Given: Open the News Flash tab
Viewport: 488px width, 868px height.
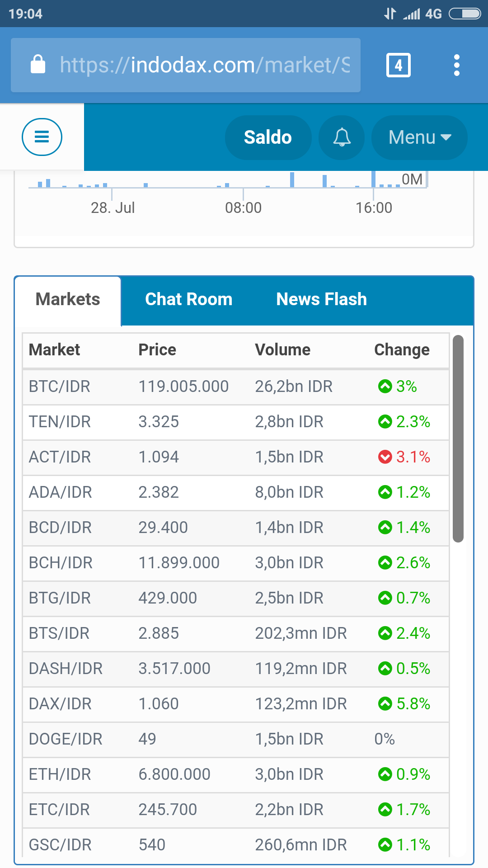Looking at the screenshot, I should tap(321, 299).
